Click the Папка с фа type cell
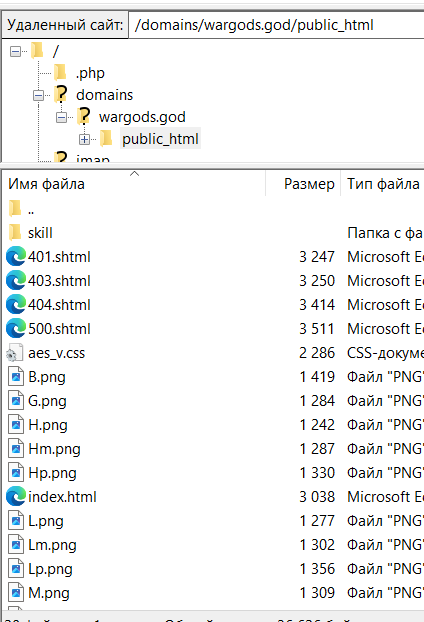The width and height of the screenshot is (424, 622). point(385,233)
